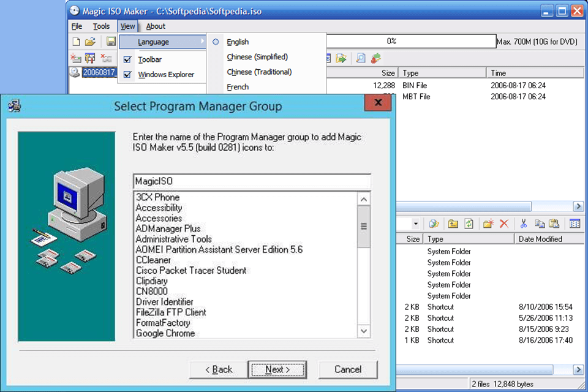The width and height of the screenshot is (588, 392).
Task: Click the red and green burn icon
Action: [375, 58]
